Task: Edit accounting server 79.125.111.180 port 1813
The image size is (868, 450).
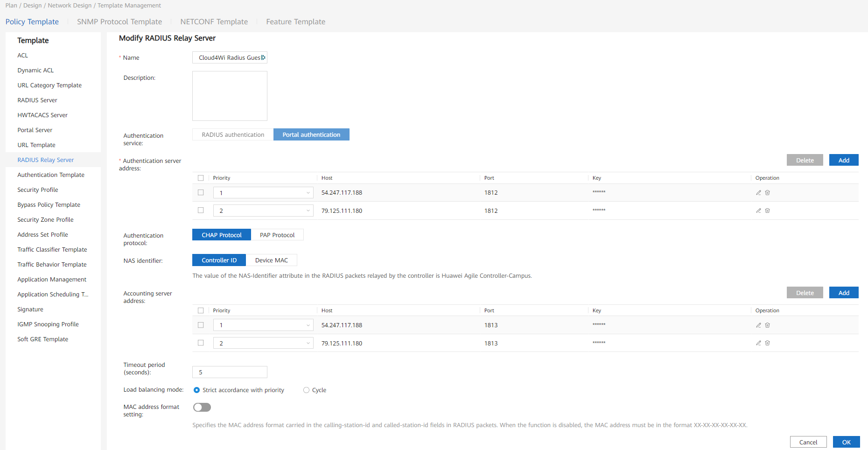Action: click(758, 343)
